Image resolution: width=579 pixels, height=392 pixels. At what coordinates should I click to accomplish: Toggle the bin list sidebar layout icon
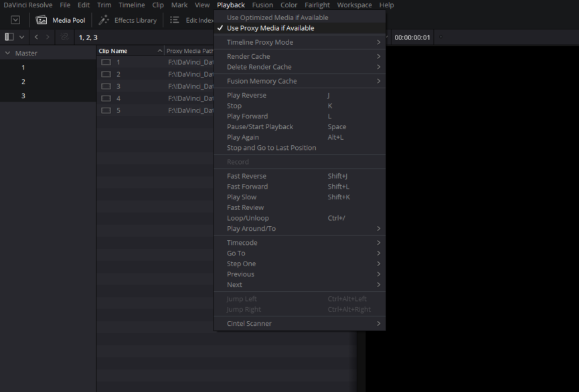click(9, 37)
